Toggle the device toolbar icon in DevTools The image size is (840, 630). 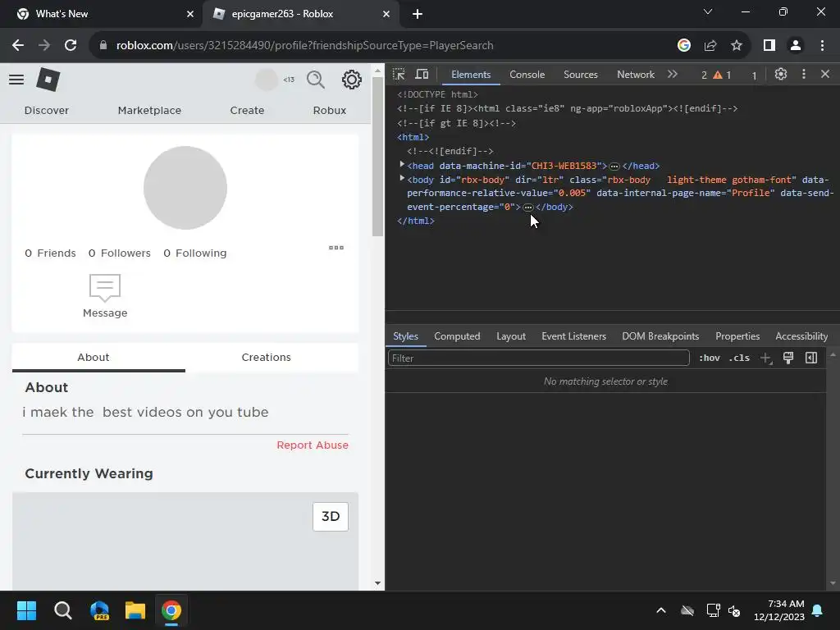tap(422, 75)
